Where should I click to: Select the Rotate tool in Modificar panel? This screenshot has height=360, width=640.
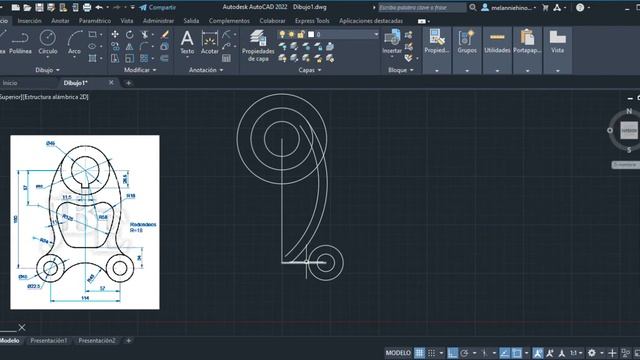(129, 34)
